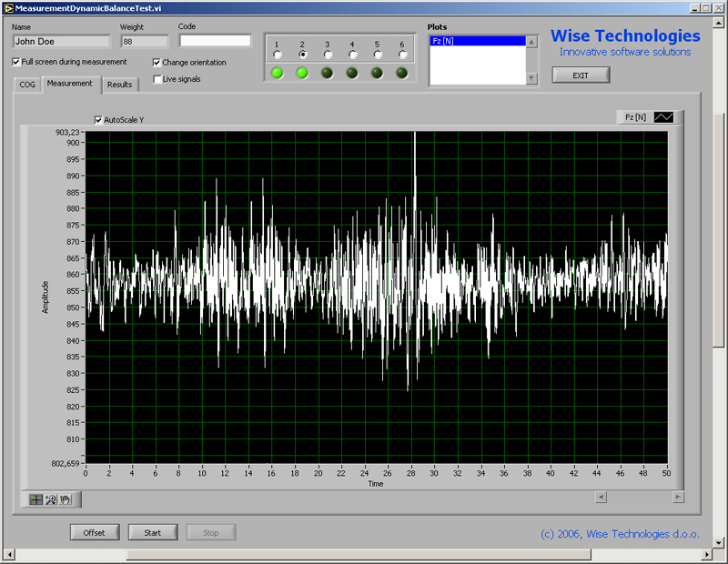
Task: Select radio button 2
Action: pyautogui.click(x=303, y=55)
